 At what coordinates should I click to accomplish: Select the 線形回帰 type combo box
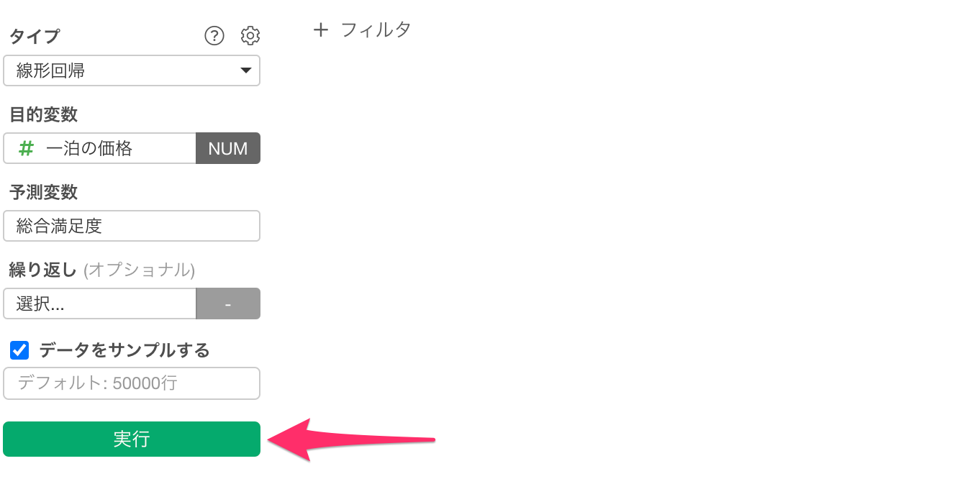pos(132,70)
